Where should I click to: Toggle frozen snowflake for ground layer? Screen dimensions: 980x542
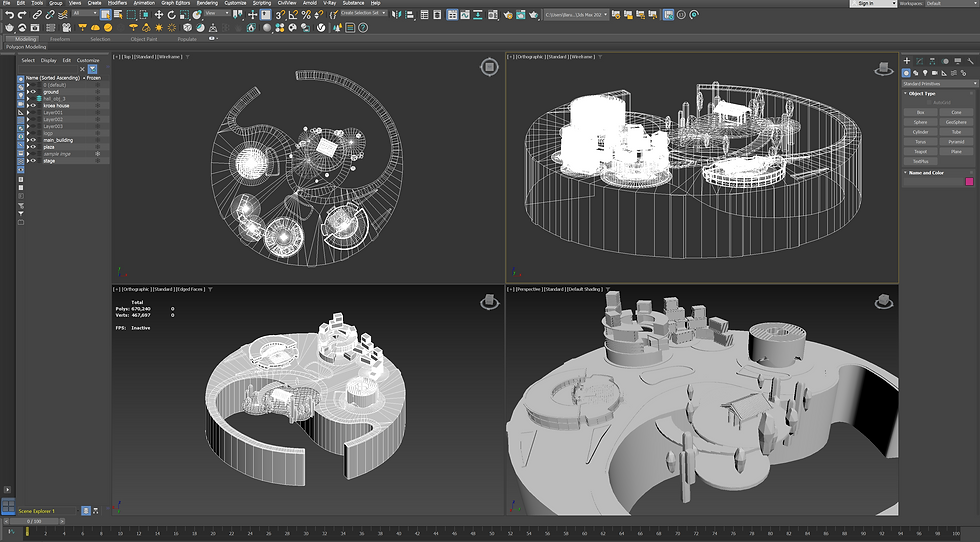98,92
